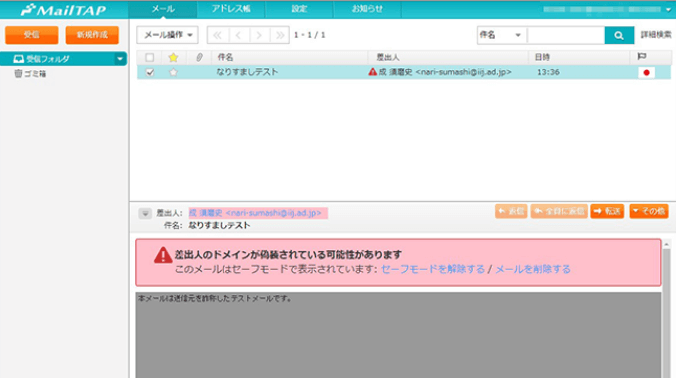Switch to the アドレス帳 tab
Screen dimensions: 676x378
[231, 9]
